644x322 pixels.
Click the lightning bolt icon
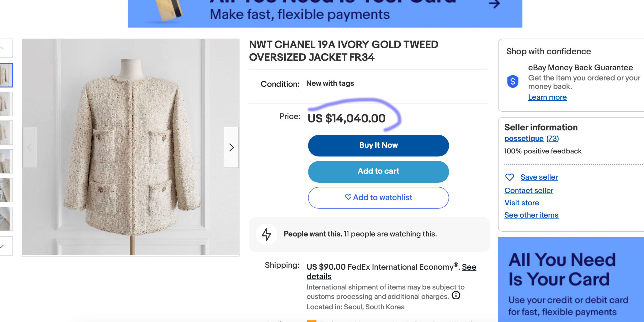click(266, 234)
